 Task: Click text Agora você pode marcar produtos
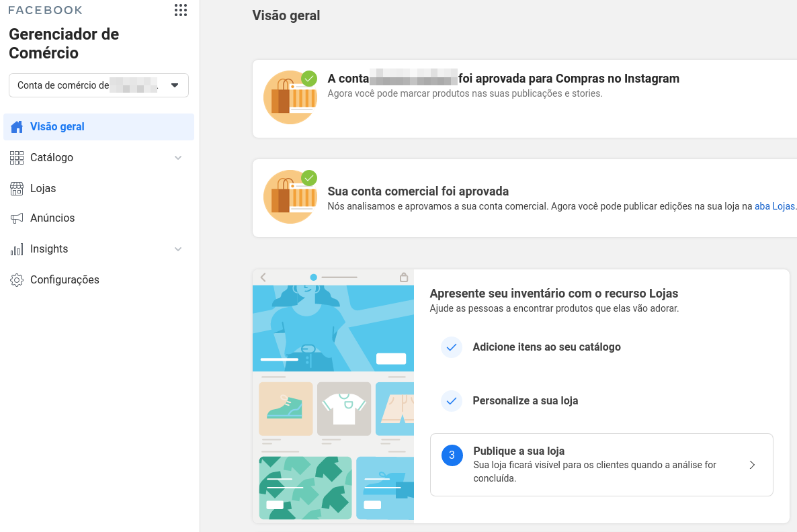click(464, 93)
